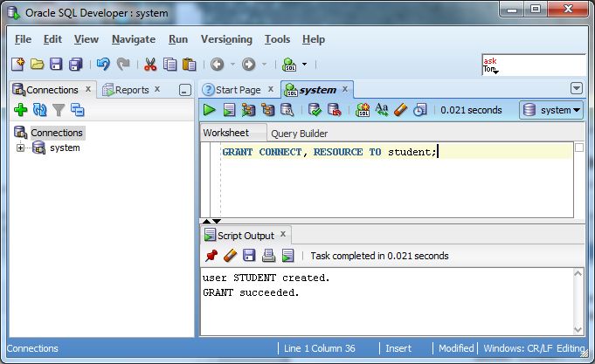595x364 pixels.
Task: Cut selection with the scissors icon
Action: click(x=150, y=64)
